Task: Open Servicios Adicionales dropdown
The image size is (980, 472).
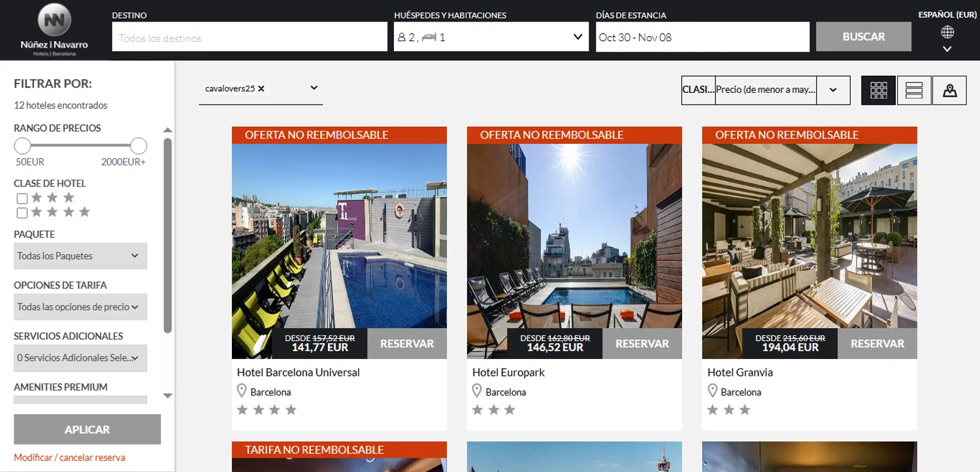Action: 80,358
